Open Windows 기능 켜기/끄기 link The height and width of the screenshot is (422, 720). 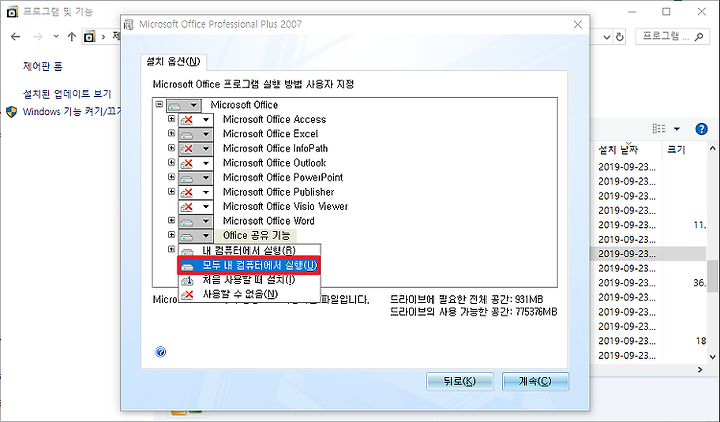click(x=72, y=112)
